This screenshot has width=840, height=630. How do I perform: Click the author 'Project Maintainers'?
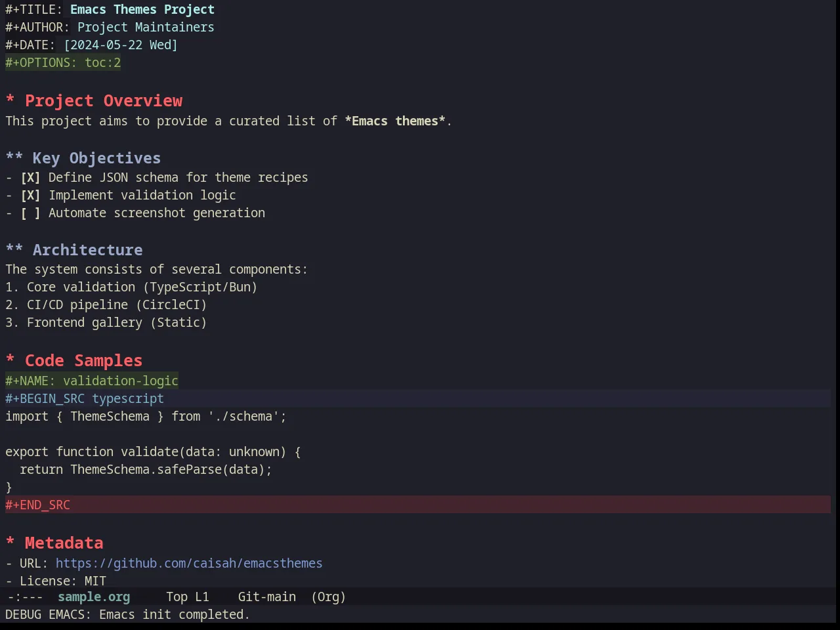point(146,27)
